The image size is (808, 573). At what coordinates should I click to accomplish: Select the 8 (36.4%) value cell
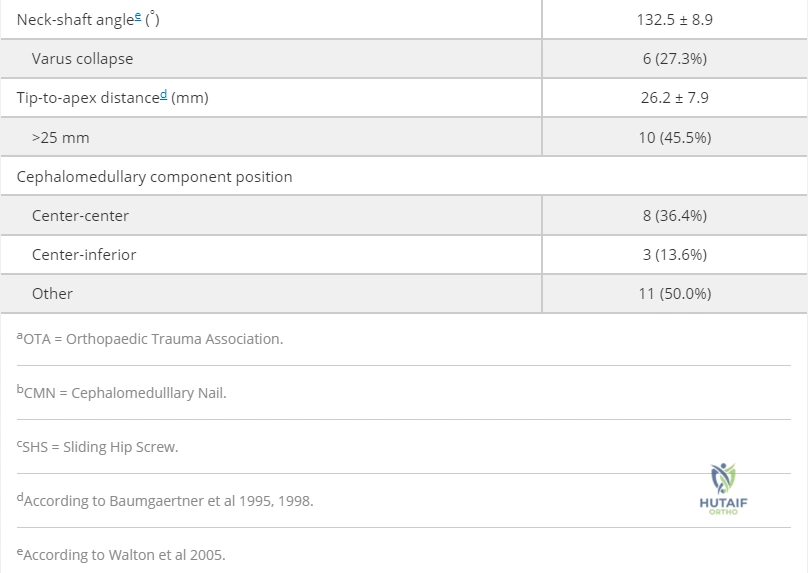[675, 215]
